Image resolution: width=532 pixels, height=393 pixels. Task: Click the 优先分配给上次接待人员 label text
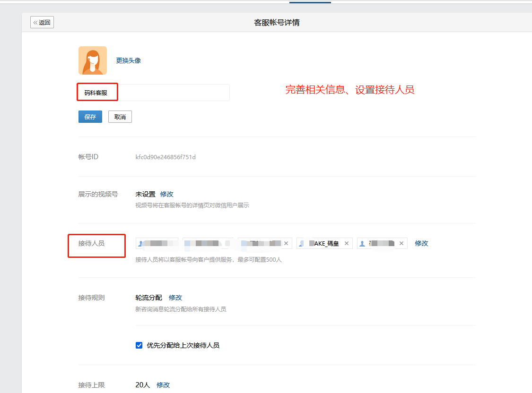[183, 345]
